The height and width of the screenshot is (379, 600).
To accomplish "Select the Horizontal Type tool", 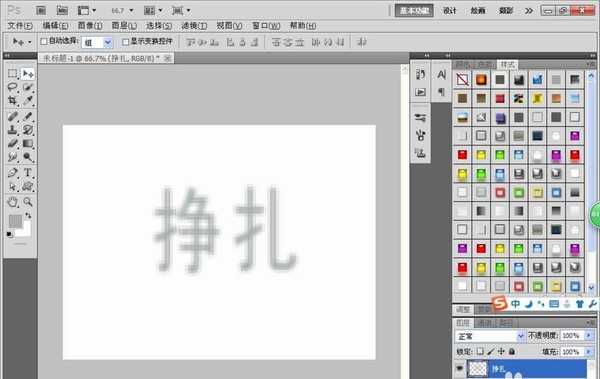I will click(x=28, y=173).
